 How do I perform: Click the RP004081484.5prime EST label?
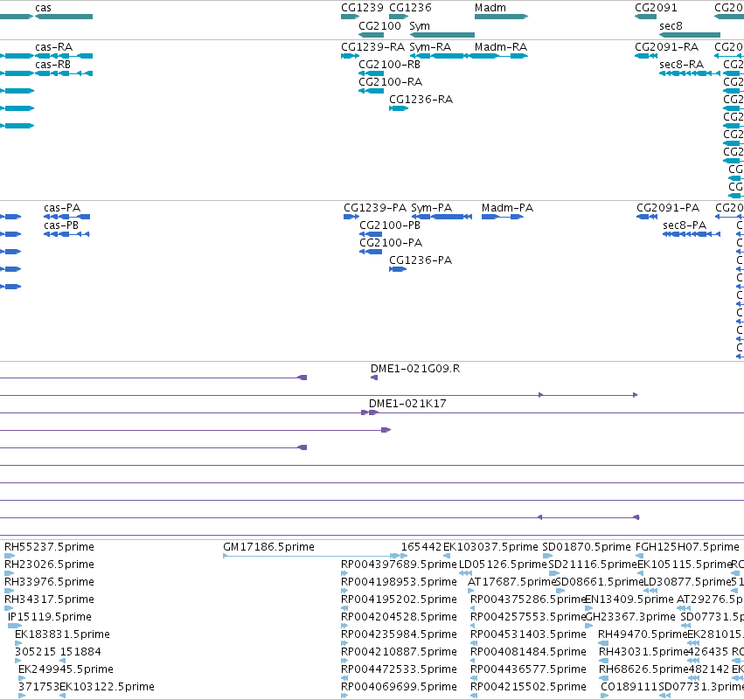point(528,653)
